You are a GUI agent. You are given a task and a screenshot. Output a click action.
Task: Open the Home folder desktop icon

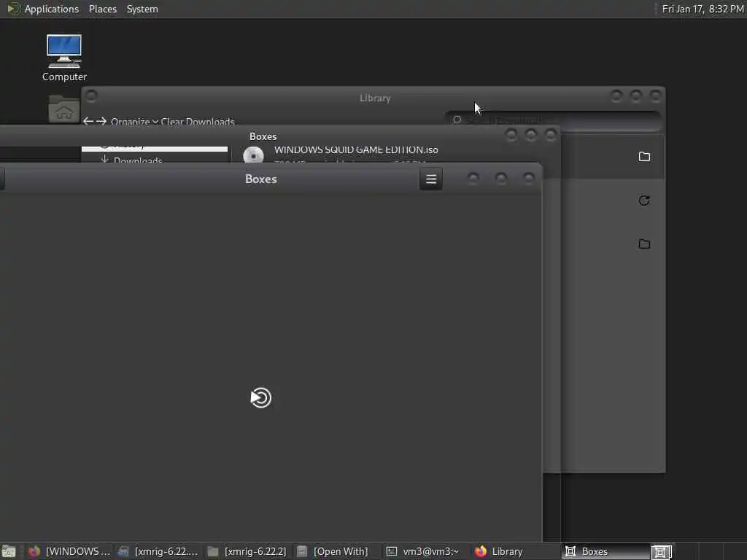64,109
